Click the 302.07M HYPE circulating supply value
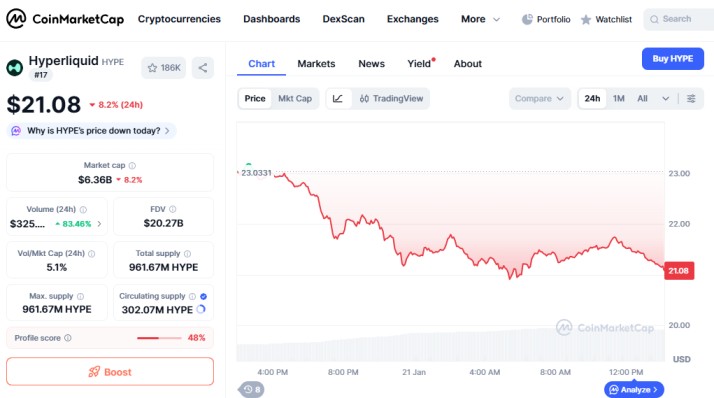714x398 pixels. pos(157,310)
